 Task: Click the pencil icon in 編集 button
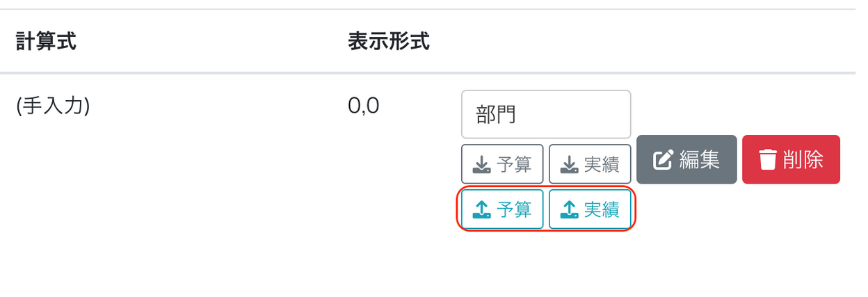click(663, 160)
